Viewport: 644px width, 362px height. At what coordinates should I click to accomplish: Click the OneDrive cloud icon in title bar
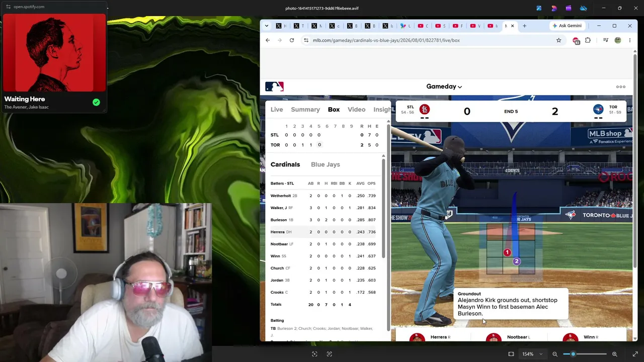[584, 8]
